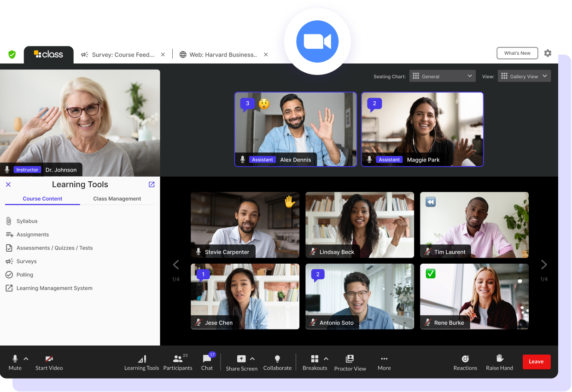Viewport: 572px width, 392px height.
Task: Pop out the Learning Tools panel
Action: click(x=152, y=184)
